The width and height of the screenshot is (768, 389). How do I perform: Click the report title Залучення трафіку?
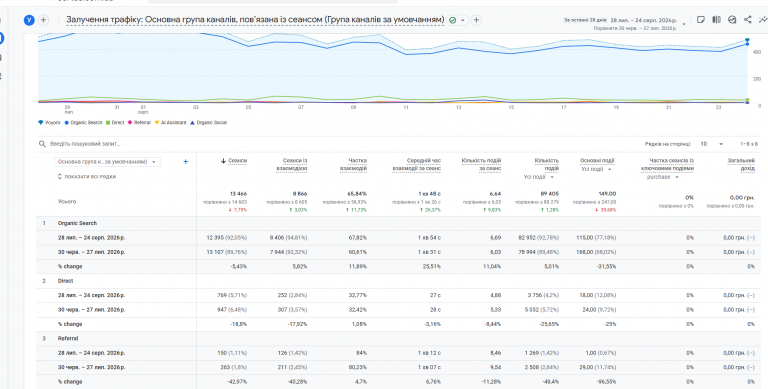tap(255, 20)
